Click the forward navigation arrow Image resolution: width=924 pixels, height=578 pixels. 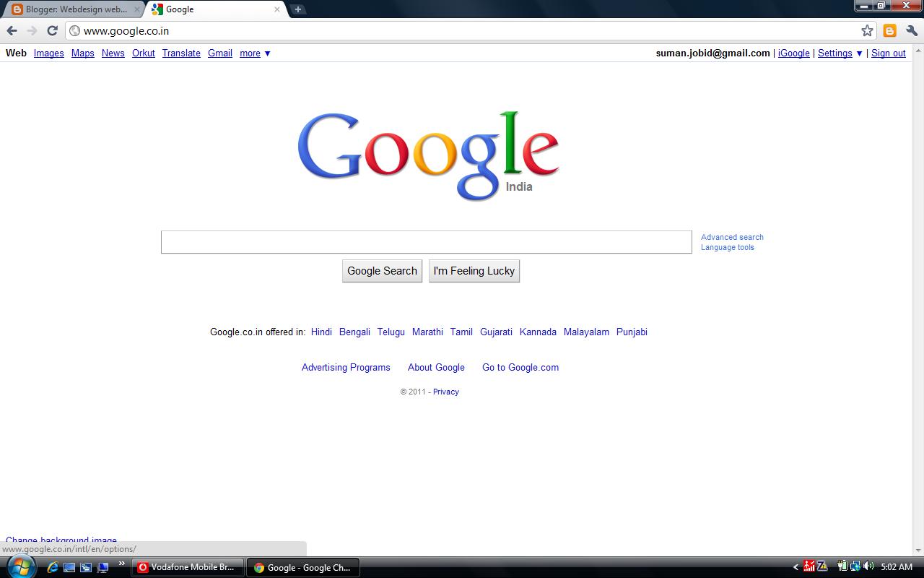[32, 30]
